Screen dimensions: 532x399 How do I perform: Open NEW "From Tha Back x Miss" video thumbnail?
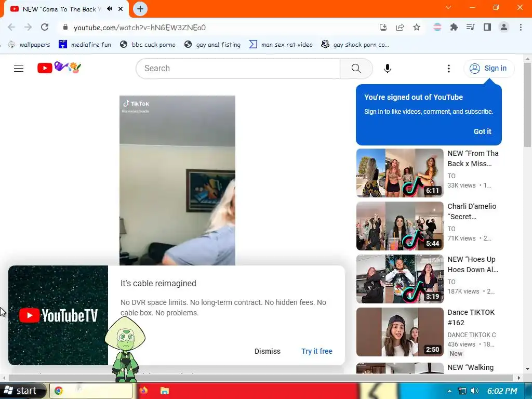(400, 173)
